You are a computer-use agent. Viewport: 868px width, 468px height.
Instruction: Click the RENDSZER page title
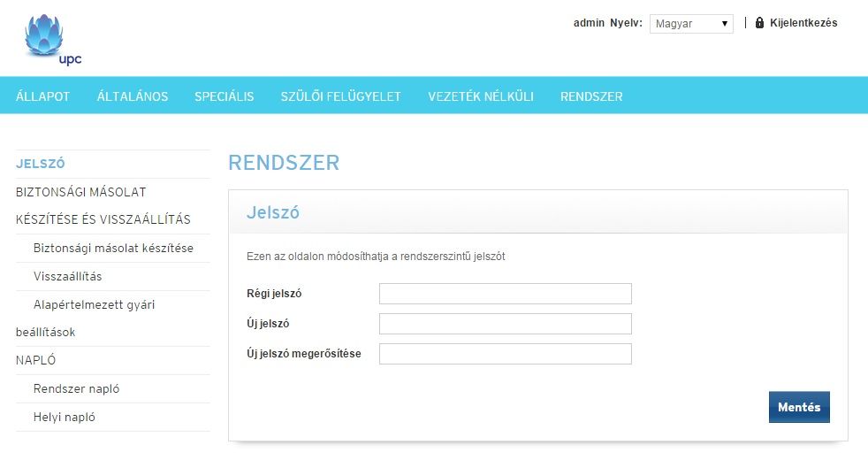(x=284, y=163)
